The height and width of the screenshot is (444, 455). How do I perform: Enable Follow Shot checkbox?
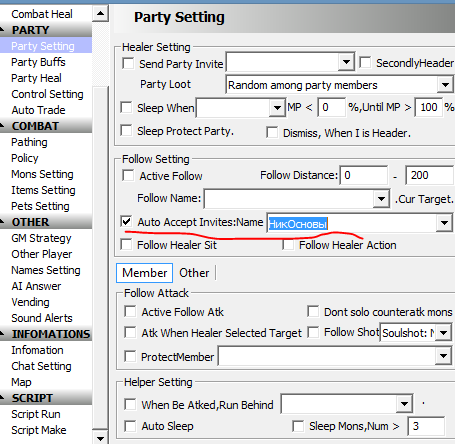coord(313,332)
